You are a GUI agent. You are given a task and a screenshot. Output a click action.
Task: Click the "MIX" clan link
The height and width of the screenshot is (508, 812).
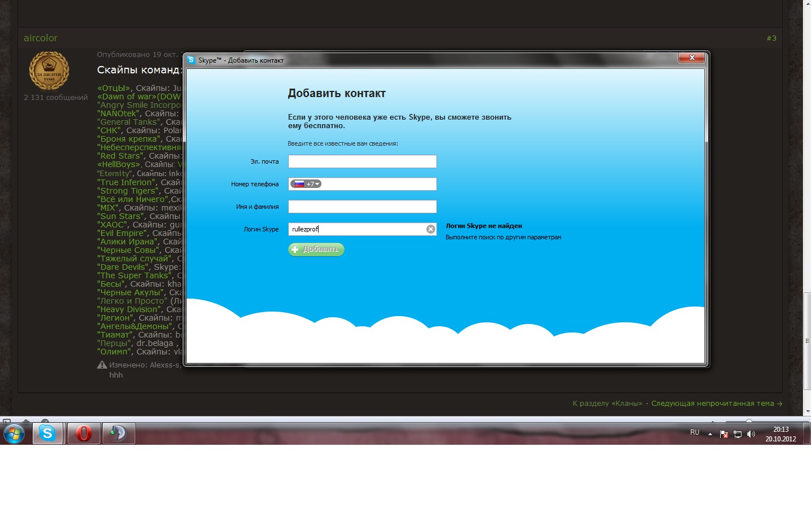(108, 208)
